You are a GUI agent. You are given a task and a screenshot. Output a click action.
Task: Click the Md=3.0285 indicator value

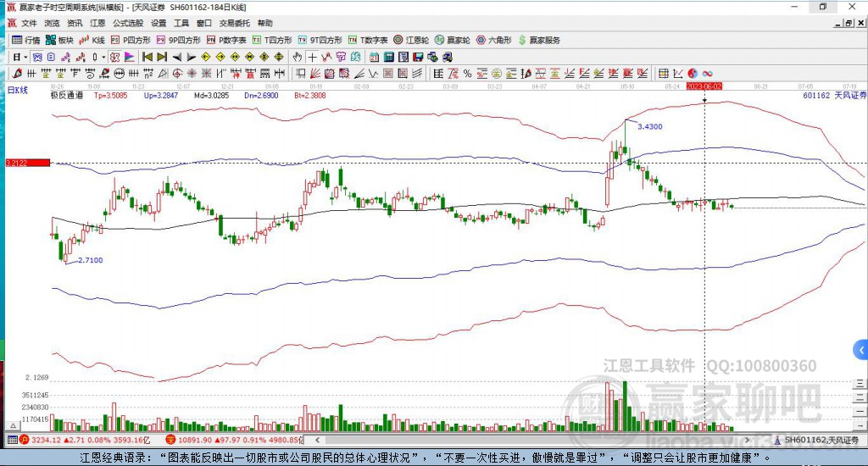point(211,95)
